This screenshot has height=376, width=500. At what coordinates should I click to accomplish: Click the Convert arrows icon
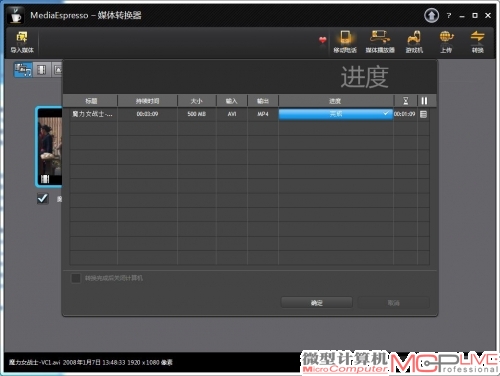pos(477,42)
